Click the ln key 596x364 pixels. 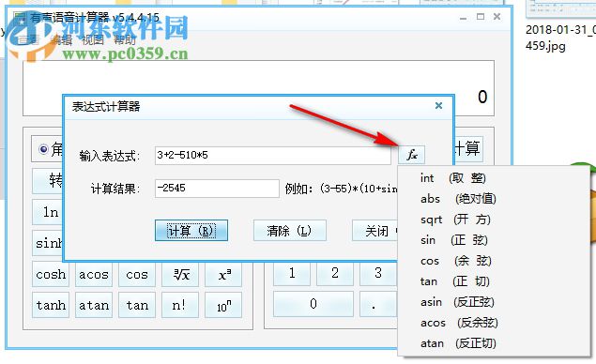click(48, 212)
